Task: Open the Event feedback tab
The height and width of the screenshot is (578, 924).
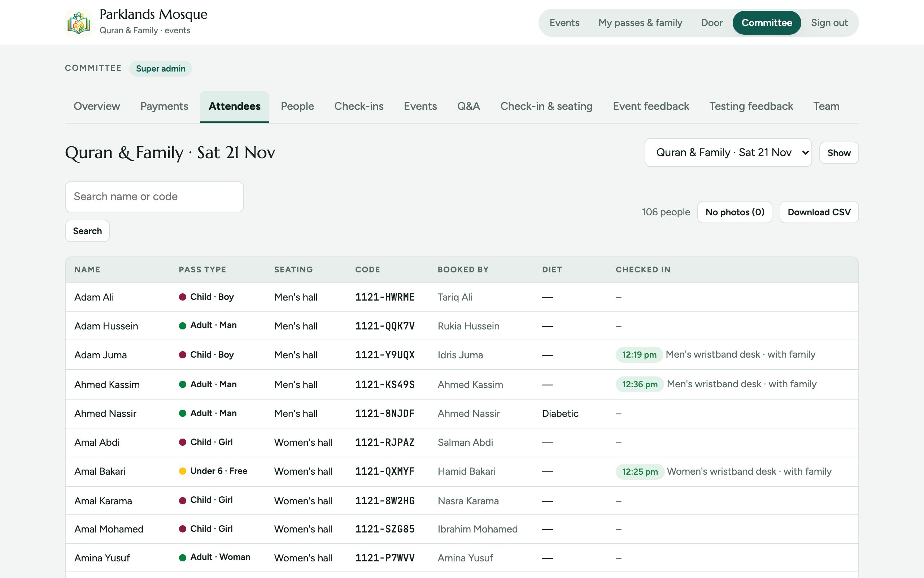Action: coord(651,106)
